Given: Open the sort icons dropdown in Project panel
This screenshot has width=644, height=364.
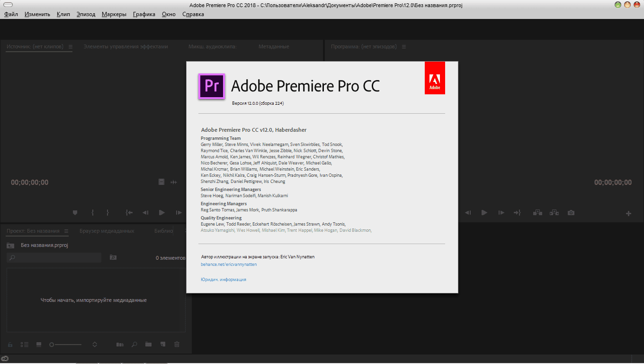Looking at the screenshot, I should [x=95, y=345].
